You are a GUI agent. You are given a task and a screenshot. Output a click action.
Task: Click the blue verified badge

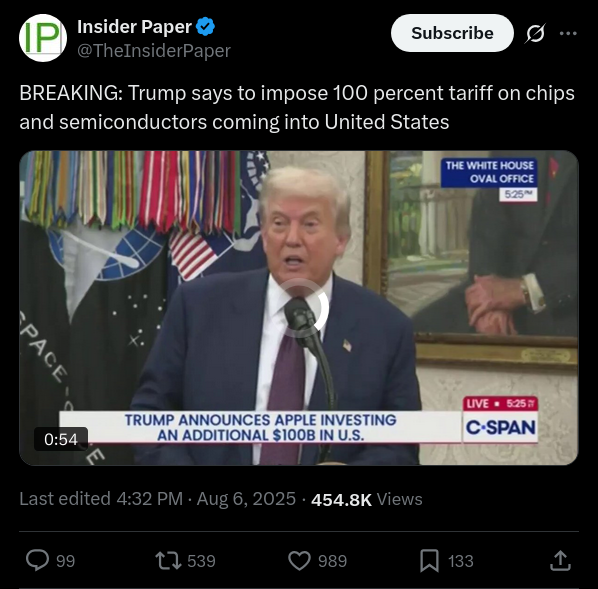205,27
